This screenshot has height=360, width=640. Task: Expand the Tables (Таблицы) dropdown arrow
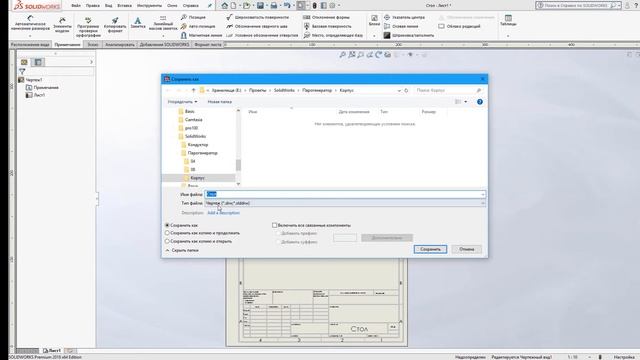(508, 36)
